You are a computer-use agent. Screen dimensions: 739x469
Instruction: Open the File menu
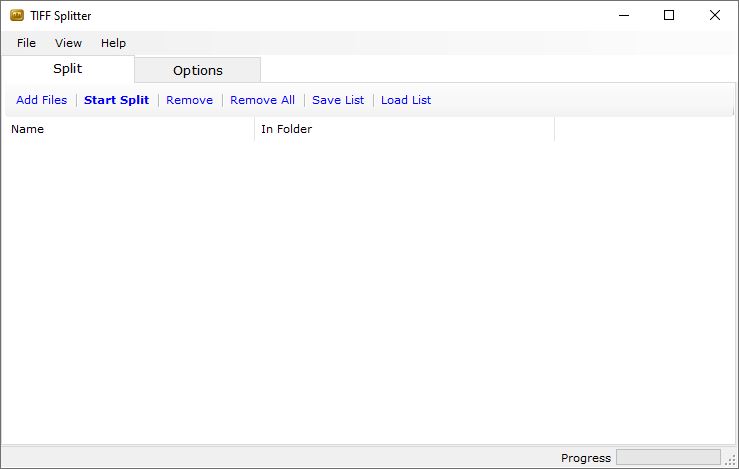coord(26,43)
